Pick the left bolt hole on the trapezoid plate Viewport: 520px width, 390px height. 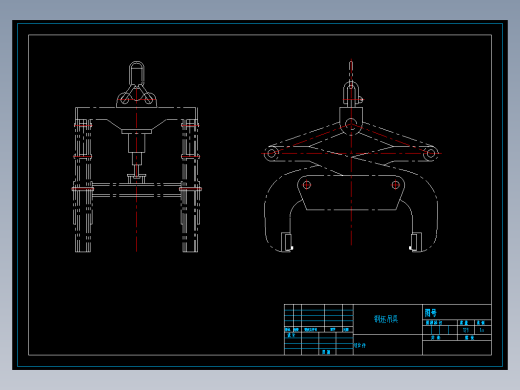(307, 185)
